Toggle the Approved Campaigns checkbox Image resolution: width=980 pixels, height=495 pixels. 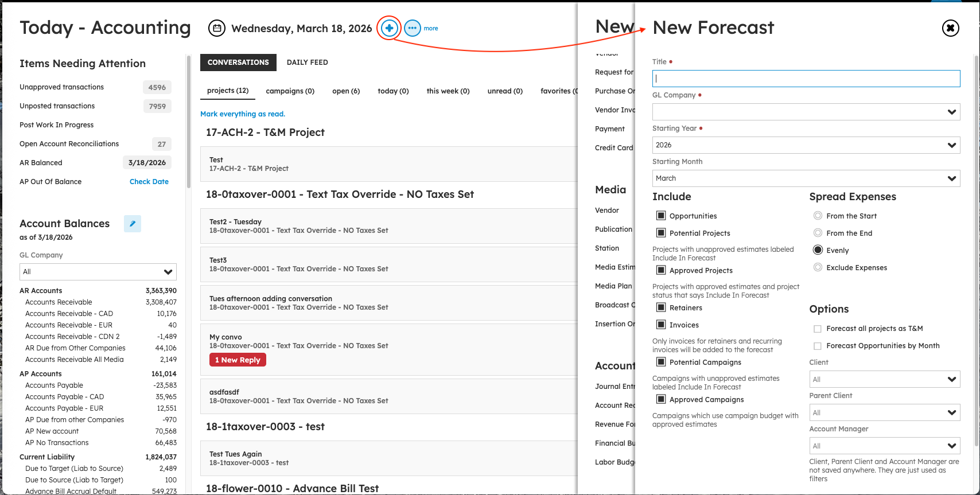point(661,399)
